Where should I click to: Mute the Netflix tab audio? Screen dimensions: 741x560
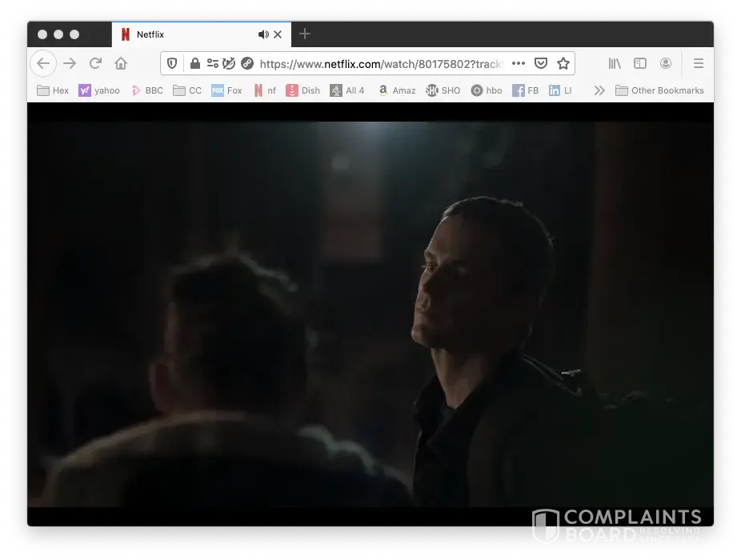[x=263, y=34]
